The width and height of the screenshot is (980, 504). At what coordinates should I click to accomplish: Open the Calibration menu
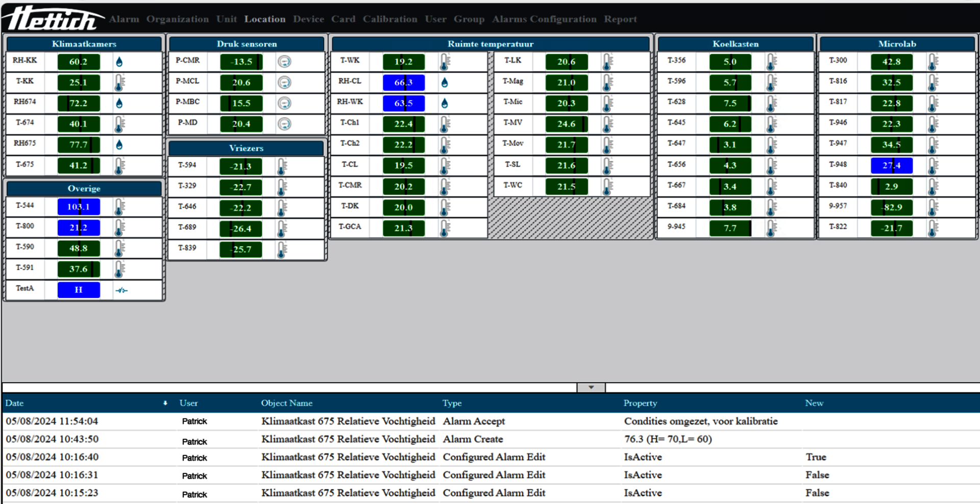[x=390, y=19]
